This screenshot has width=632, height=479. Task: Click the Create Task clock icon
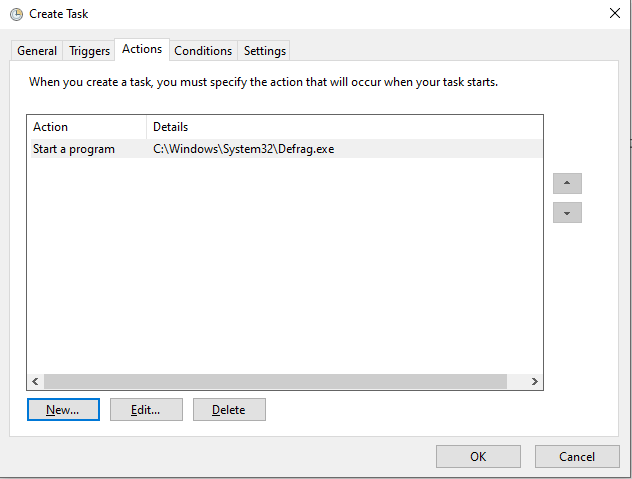pos(16,14)
